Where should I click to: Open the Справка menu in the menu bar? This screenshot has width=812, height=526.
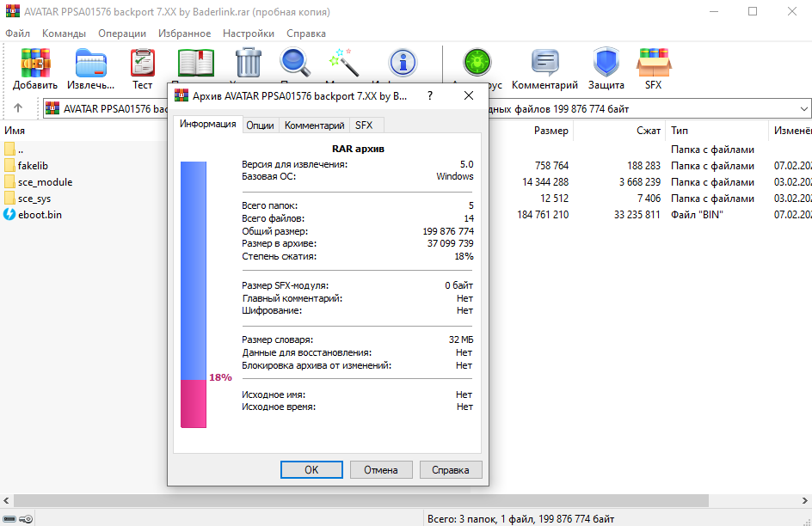306,34
